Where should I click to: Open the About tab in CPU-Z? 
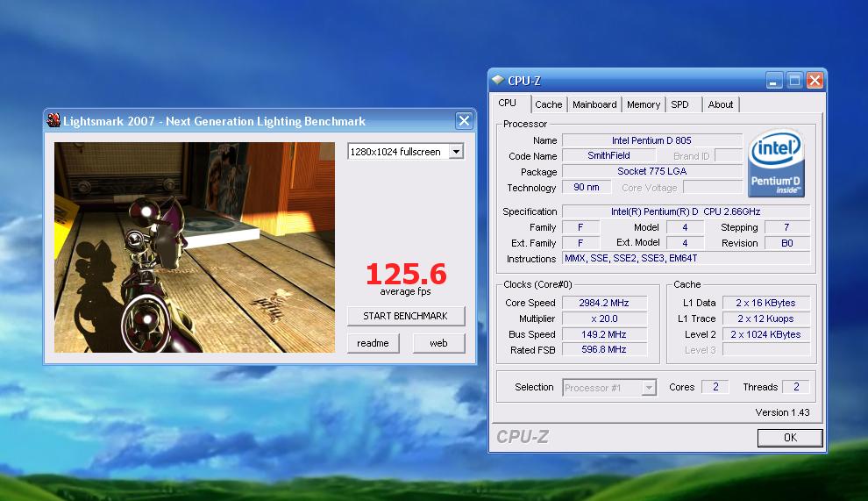[x=720, y=104]
